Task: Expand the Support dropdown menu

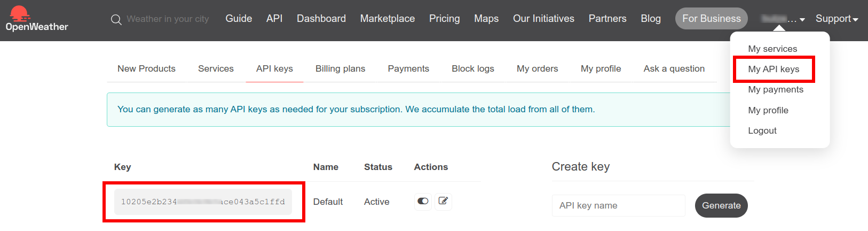Action: (837, 19)
